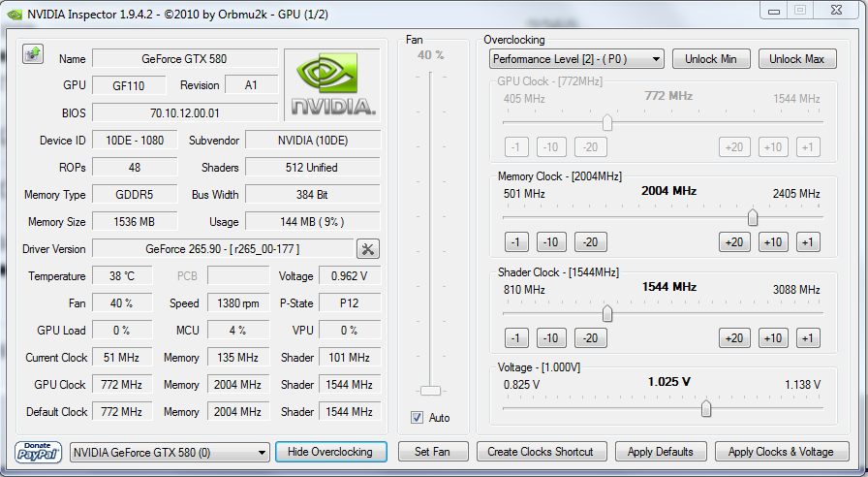Click the Memory Clock slider handle
This screenshot has width=868, height=477.
point(753,217)
